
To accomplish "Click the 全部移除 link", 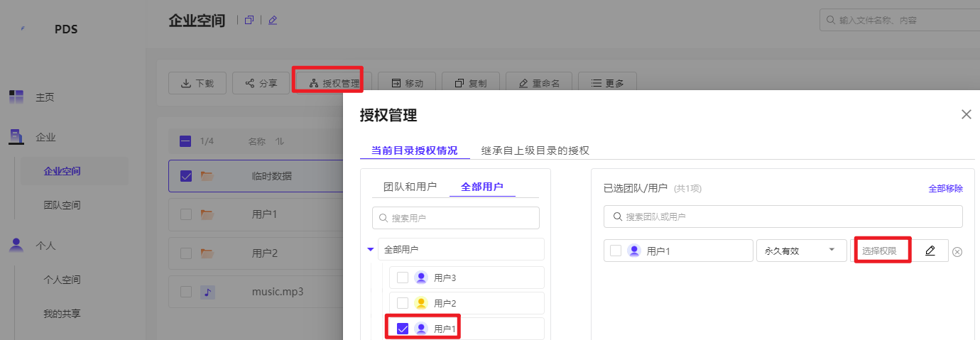I will click(x=946, y=188).
